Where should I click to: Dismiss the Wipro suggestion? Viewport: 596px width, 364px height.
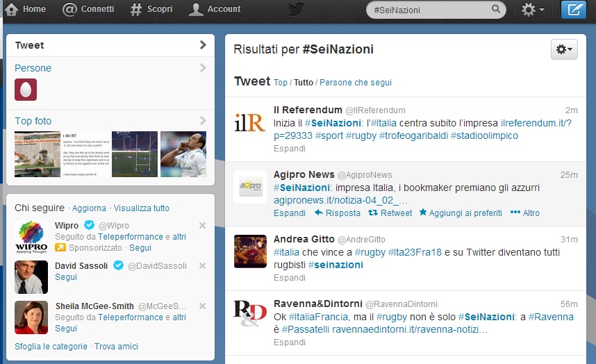pyautogui.click(x=203, y=225)
